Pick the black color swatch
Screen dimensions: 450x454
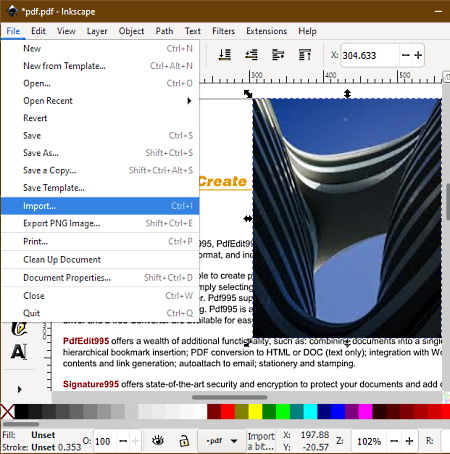pos(21,412)
